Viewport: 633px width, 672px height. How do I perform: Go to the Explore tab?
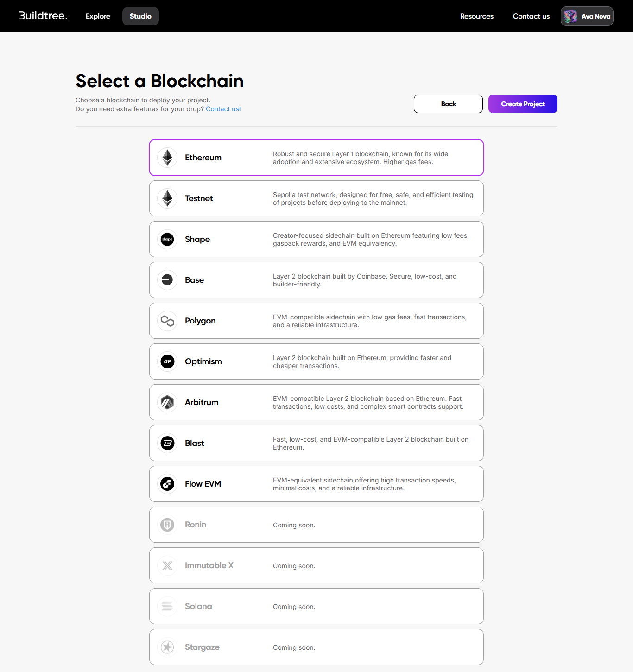[x=98, y=16]
